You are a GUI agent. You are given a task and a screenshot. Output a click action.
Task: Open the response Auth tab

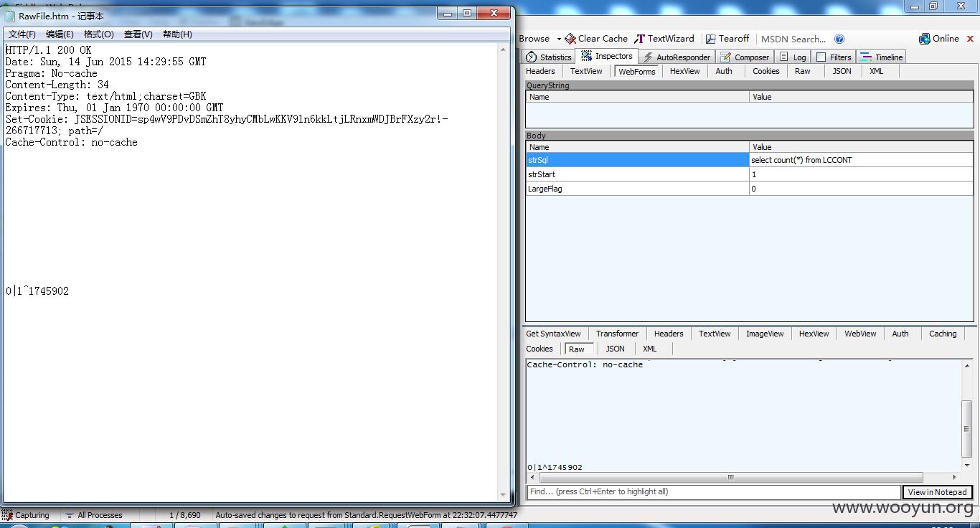[900, 334]
